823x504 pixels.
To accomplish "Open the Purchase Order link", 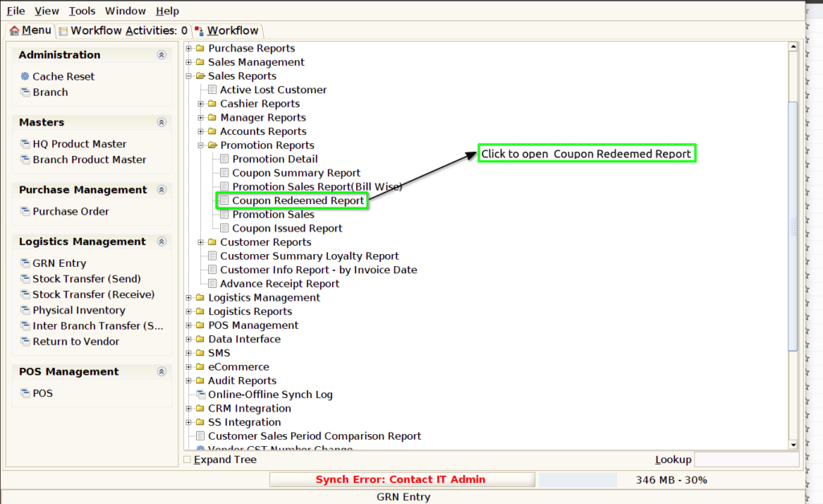I will coord(71,211).
